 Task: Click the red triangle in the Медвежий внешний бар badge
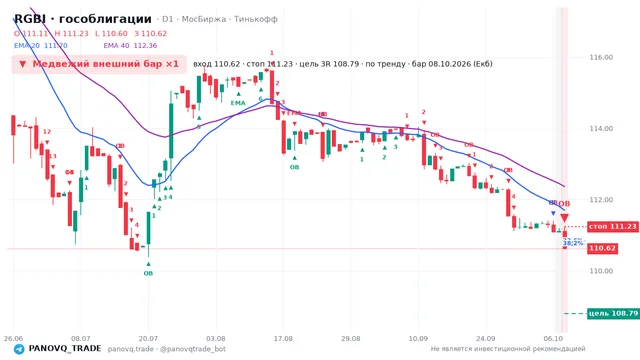[x=22, y=64]
